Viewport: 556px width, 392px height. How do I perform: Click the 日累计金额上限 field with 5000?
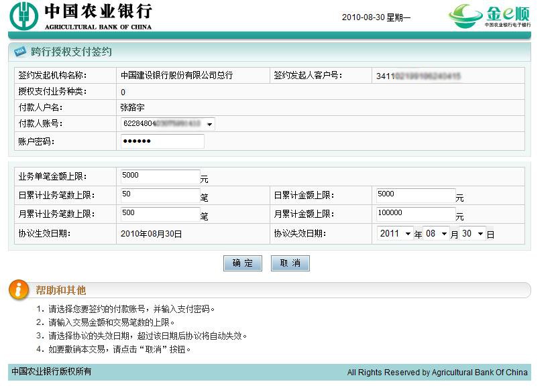point(416,195)
